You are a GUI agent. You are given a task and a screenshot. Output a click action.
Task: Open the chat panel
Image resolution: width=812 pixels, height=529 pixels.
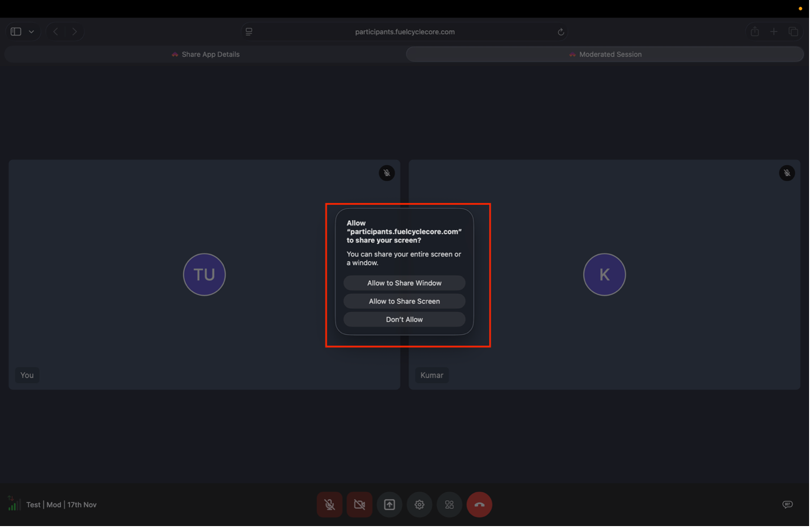[x=787, y=504]
